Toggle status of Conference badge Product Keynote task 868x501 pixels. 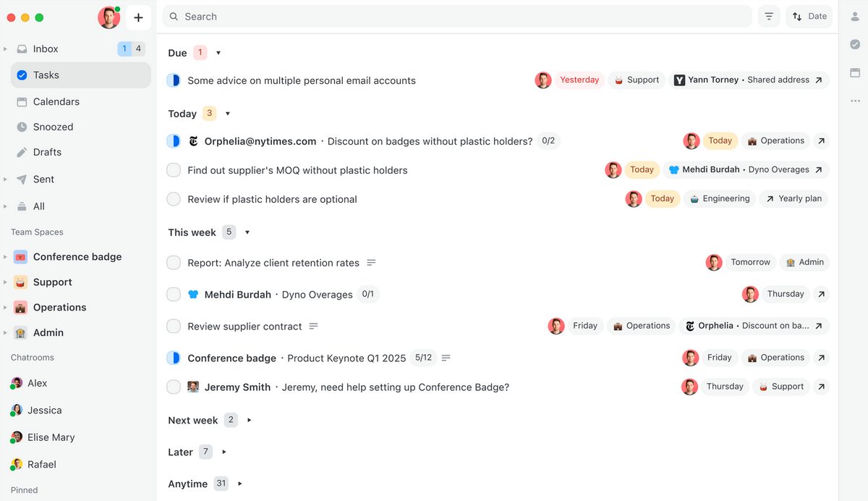[174, 358]
